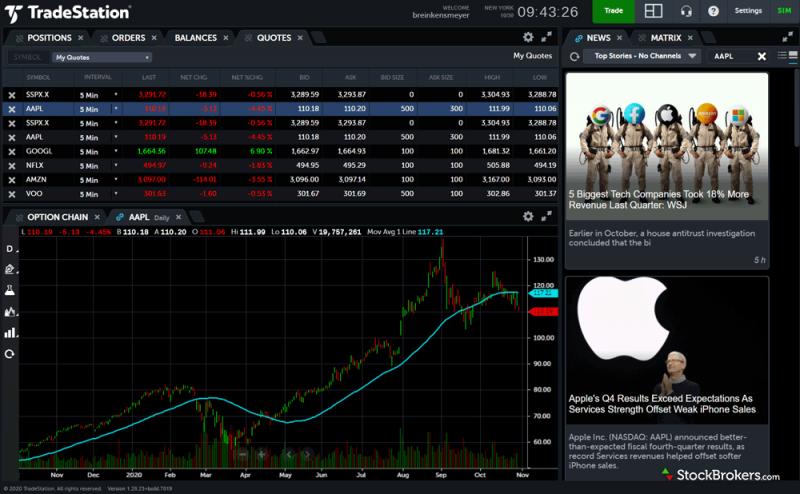Select GOOGL last price 1,664.36
Screen dimensions: 800x494
151,152
